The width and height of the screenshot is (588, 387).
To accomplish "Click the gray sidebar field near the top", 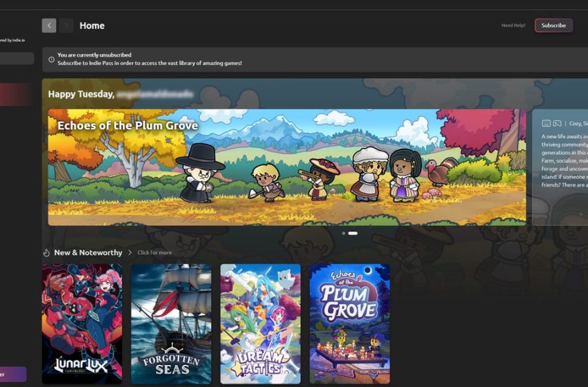I will pyautogui.click(x=17, y=59).
